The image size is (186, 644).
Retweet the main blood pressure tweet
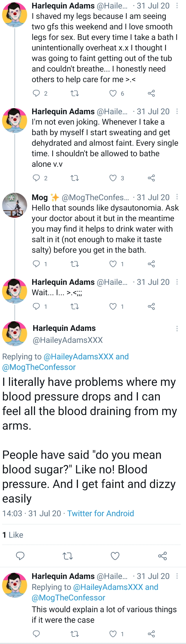click(x=67, y=556)
